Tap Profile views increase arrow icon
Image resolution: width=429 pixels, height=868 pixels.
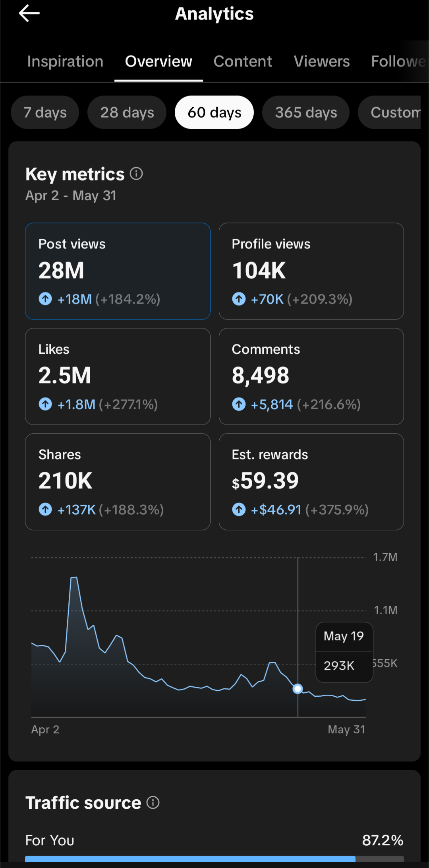tap(239, 298)
